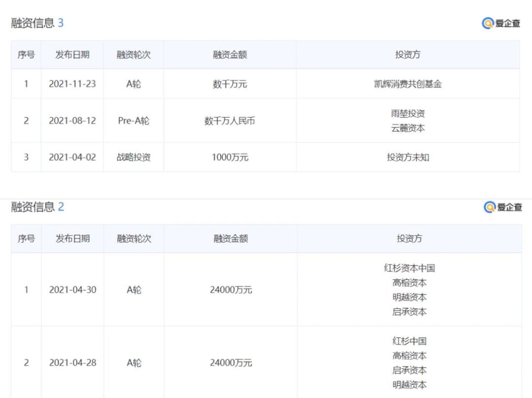Open 明越资本 in the 2021-04-30 row
This screenshot has width=532, height=398.
click(409, 297)
